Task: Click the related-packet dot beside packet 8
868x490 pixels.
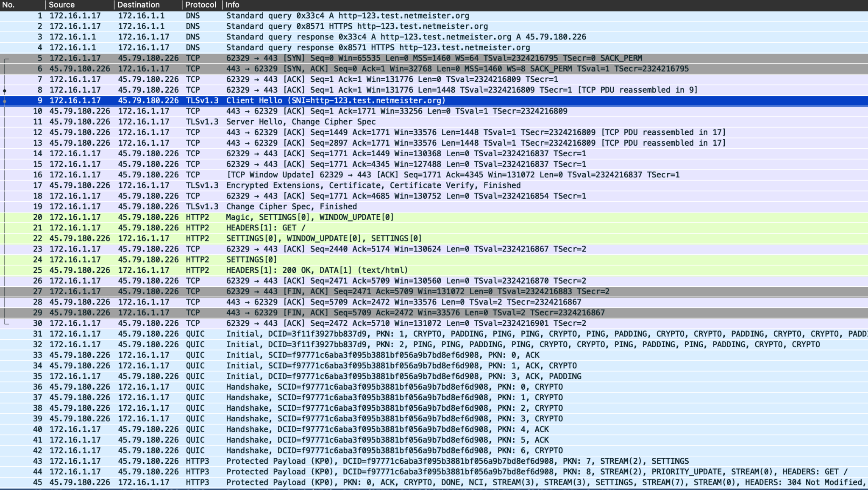Action: (x=4, y=90)
